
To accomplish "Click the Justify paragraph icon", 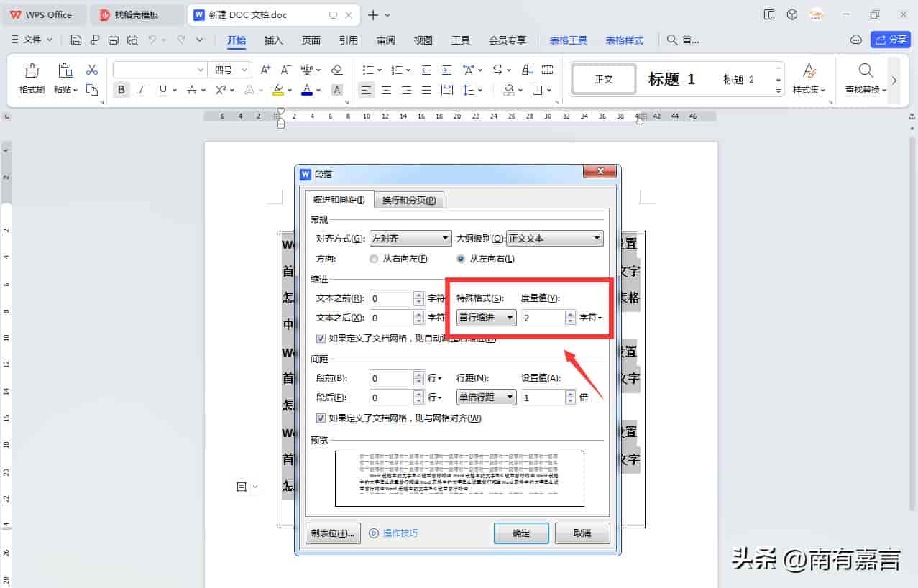I will (427, 90).
